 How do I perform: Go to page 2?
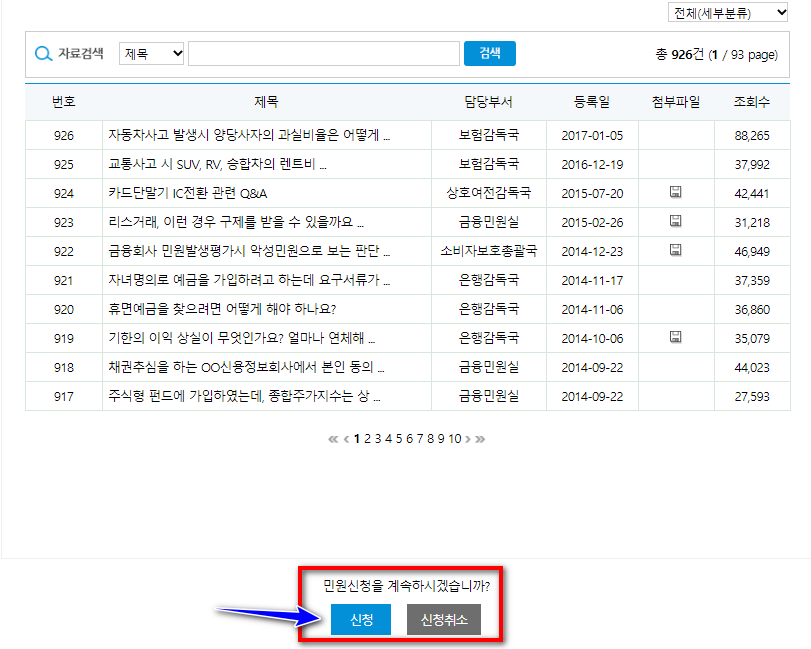tap(367, 439)
